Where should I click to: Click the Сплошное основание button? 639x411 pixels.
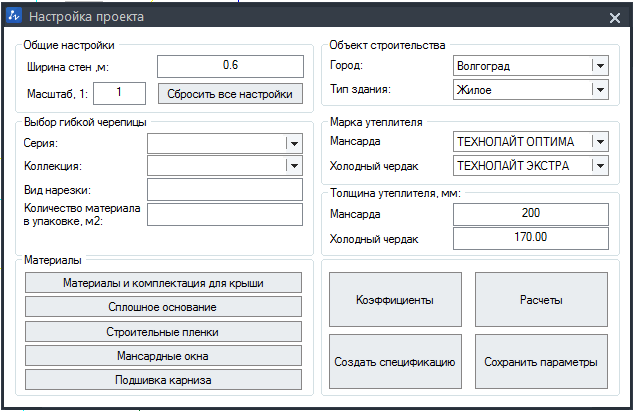tap(163, 307)
